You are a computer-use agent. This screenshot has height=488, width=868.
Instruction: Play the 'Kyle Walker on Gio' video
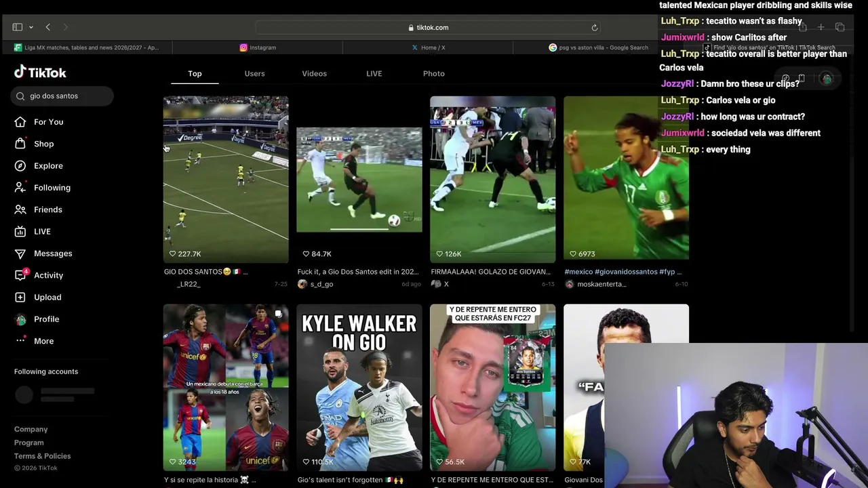point(359,388)
